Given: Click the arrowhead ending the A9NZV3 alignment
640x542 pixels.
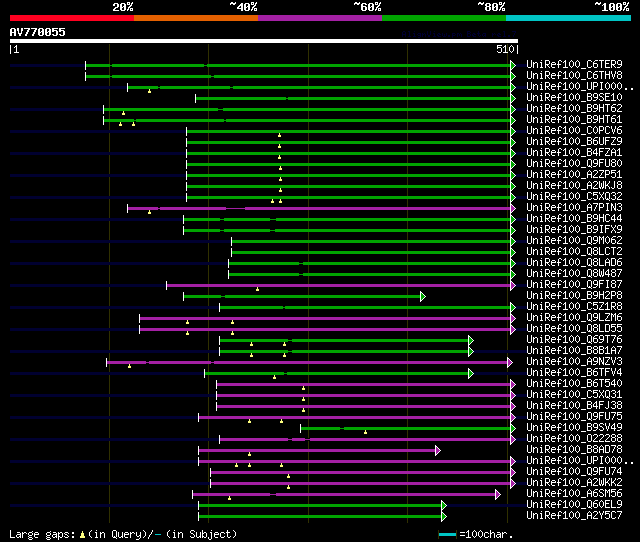Looking at the screenshot, I should click(x=509, y=362).
